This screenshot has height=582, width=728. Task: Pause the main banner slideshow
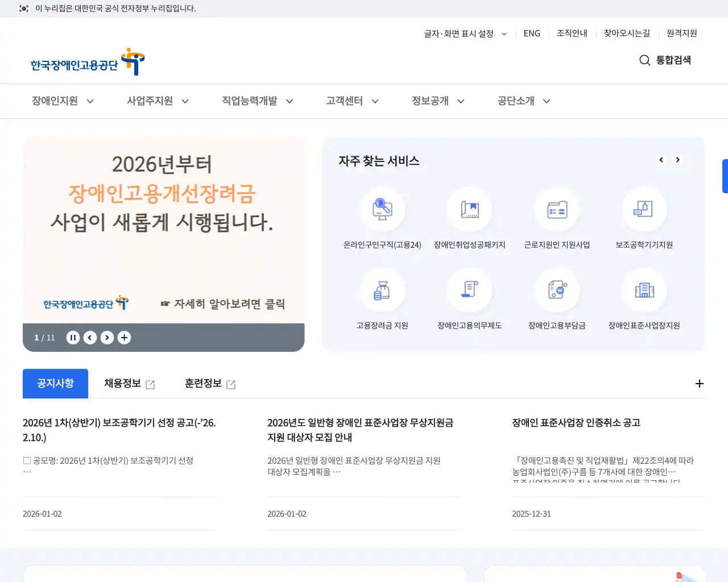tap(73, 337)
